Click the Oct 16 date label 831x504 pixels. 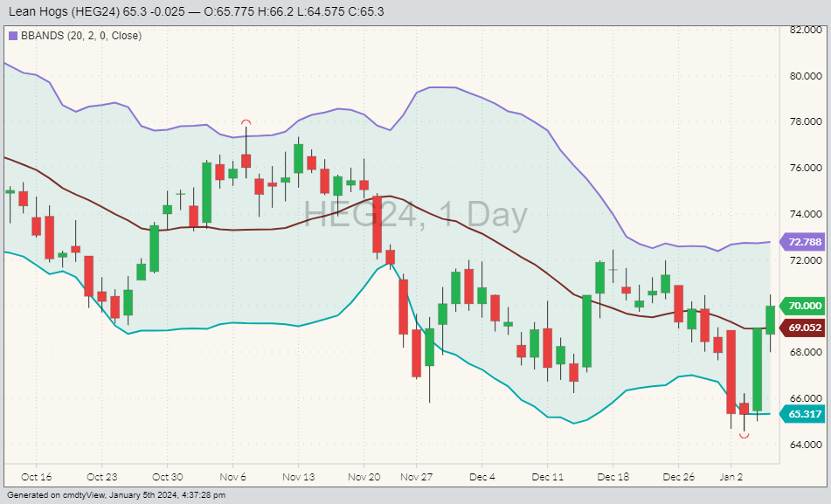37,477
